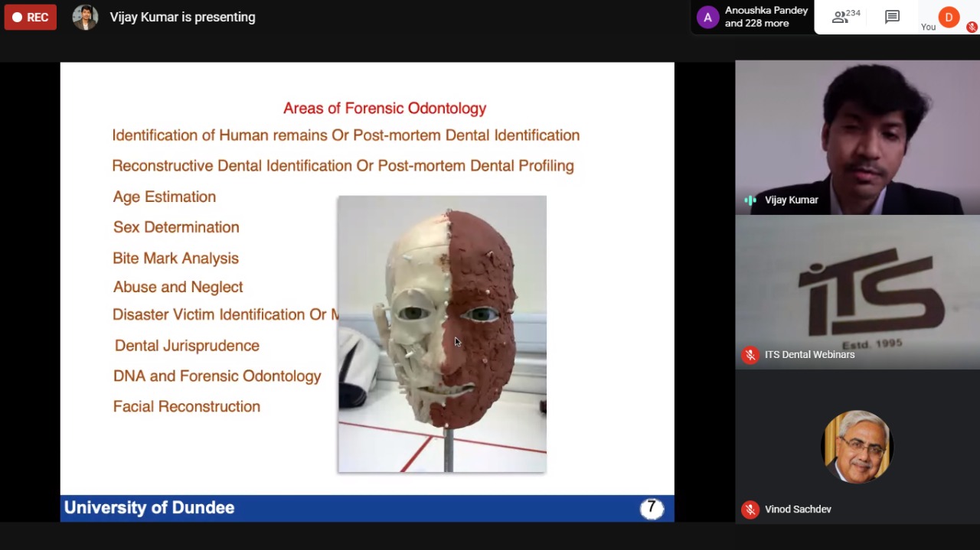Click the muted mic icon for Vinod Sachdev
The height and width of the screenshot is (550, 980).
coord(750,509)
